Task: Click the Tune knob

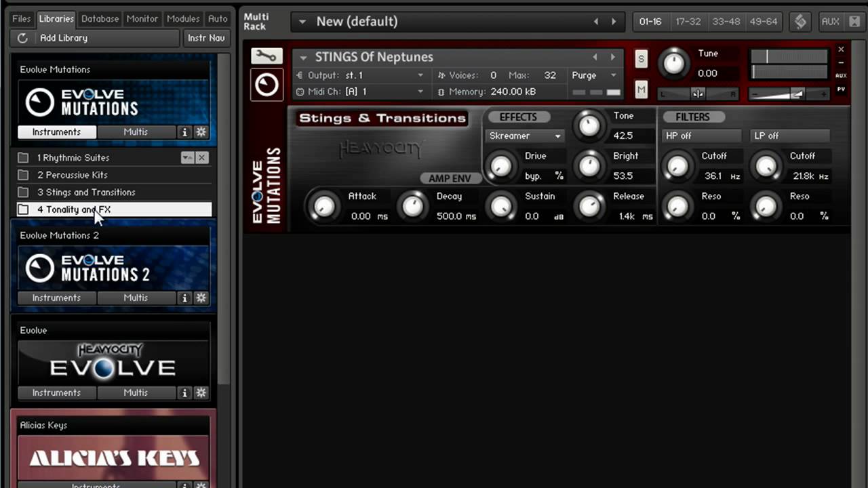Action: [x=673, y=64]
